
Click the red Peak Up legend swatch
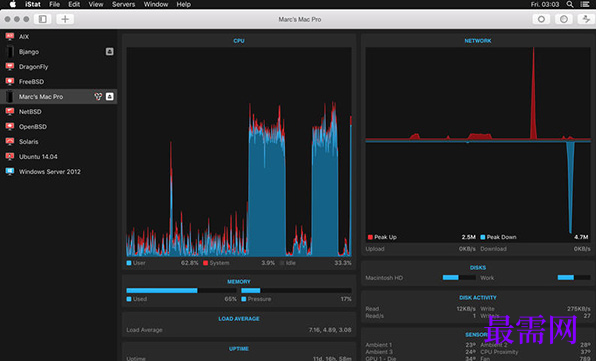[x=370, y=237]
